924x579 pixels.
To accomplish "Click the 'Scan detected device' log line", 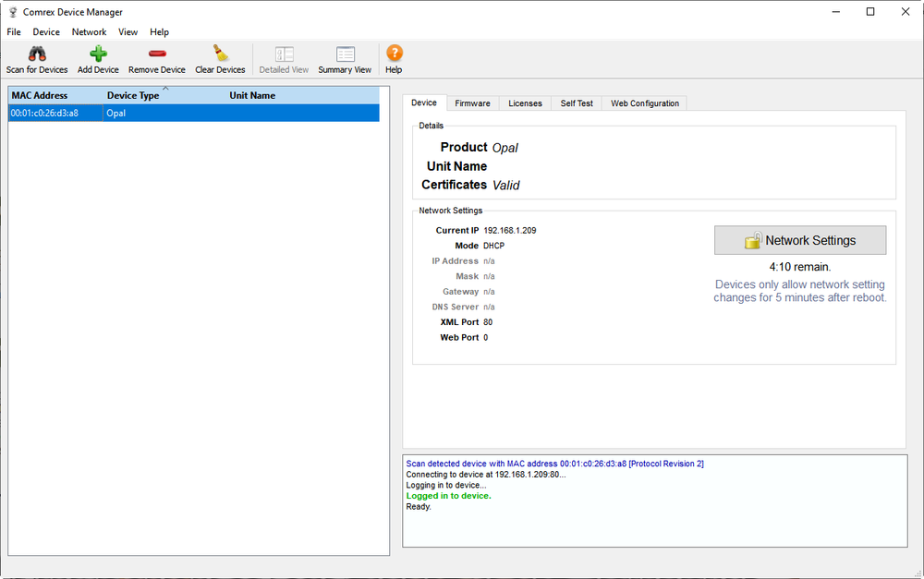I will [554, 464].
